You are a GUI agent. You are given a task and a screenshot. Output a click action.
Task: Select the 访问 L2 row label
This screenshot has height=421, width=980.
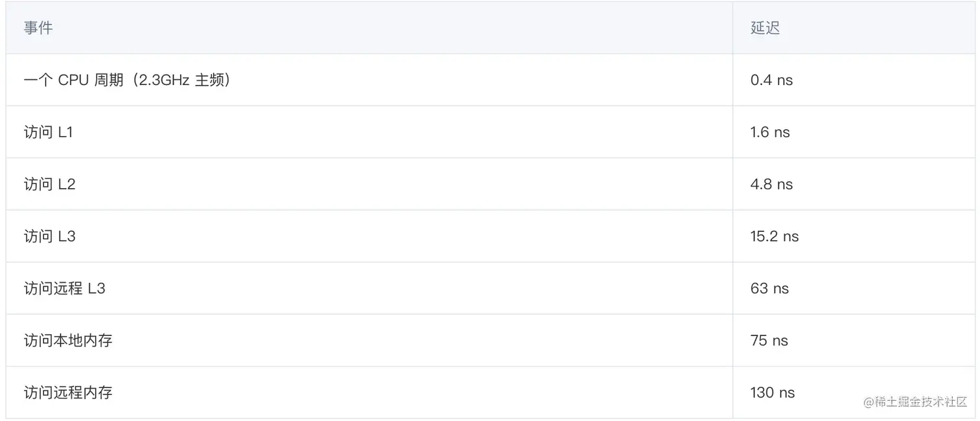(50, 184)
